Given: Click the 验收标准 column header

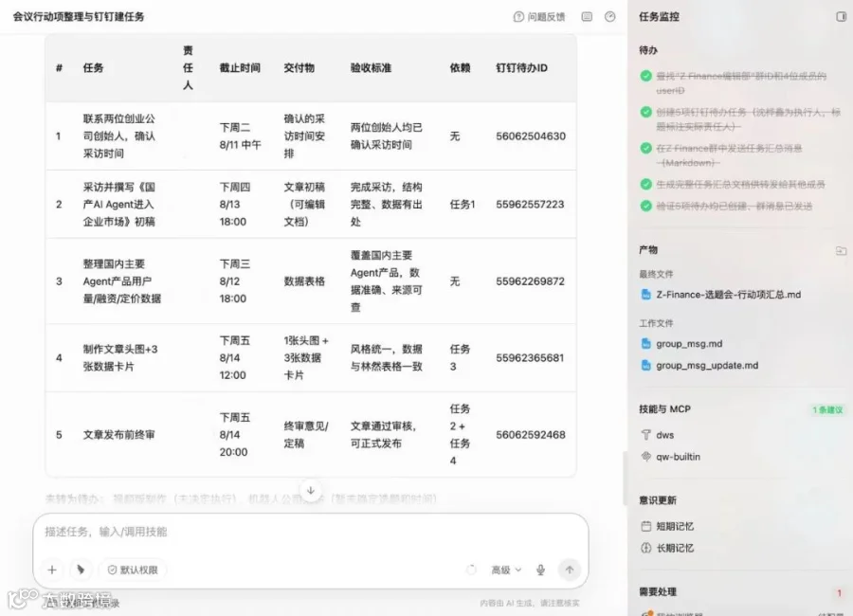Looking at the screenshot, I should [371, 68].
